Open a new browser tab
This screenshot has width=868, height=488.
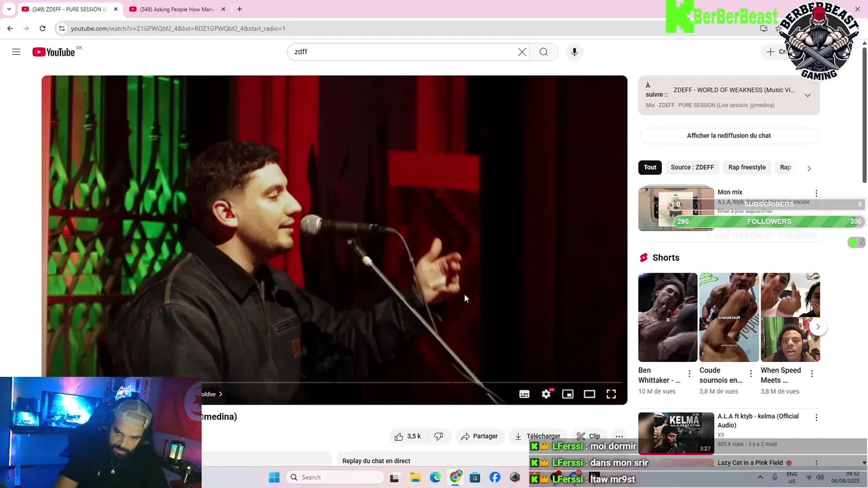click(x=239, y=9)
